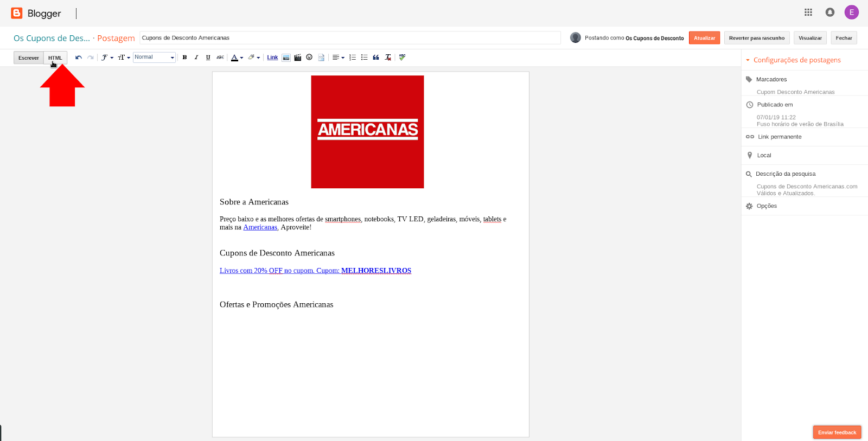Click the Americanas hyperlink in the text

coord(260,227)
